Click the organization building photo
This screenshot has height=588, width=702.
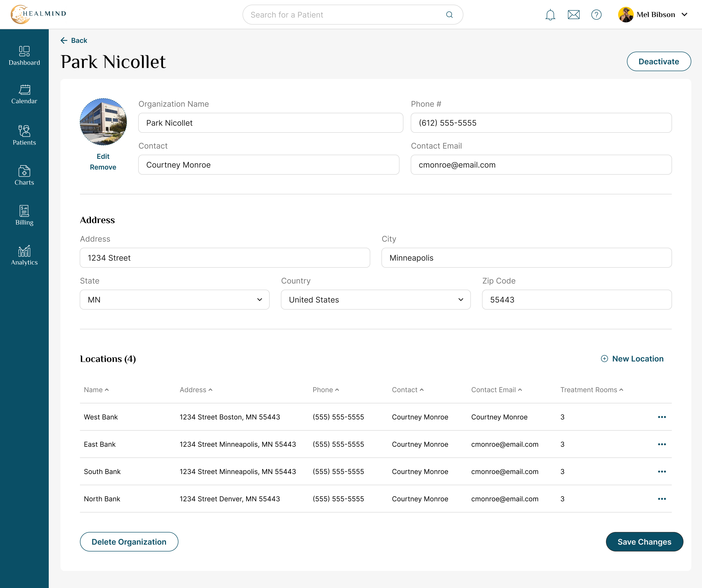(103, 122)
